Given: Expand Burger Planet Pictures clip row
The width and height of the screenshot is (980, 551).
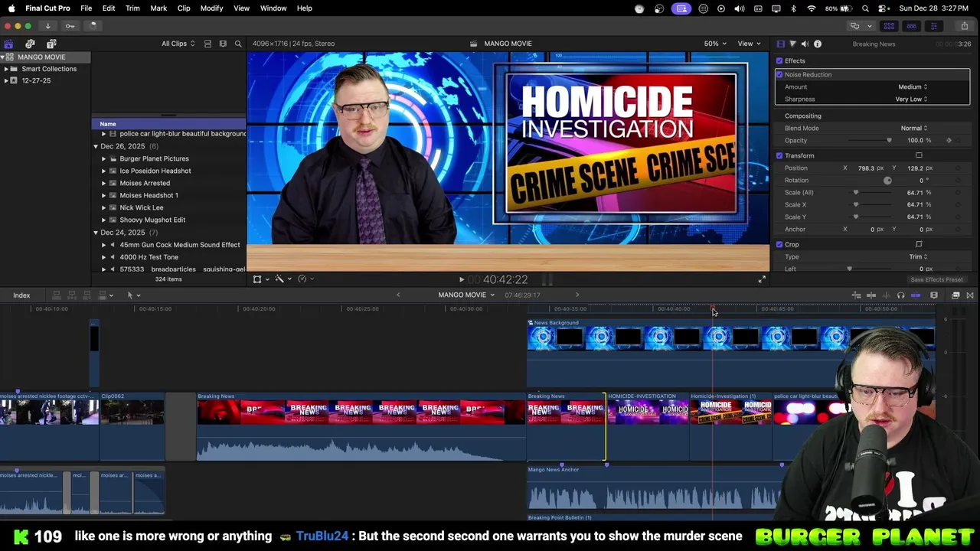Looking at the screenshot, I should pos(104,158).
